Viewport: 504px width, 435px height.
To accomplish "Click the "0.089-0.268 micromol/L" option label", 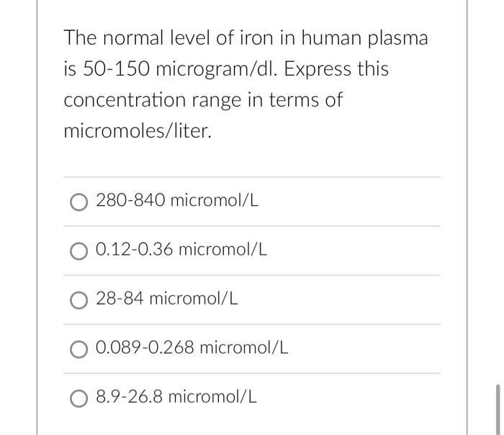I will 192,347.
